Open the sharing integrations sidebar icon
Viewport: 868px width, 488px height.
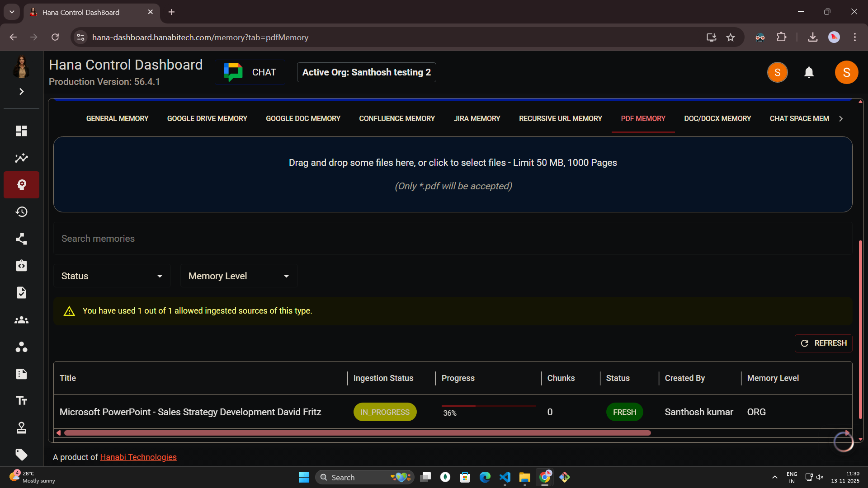[x=21, y=239]
